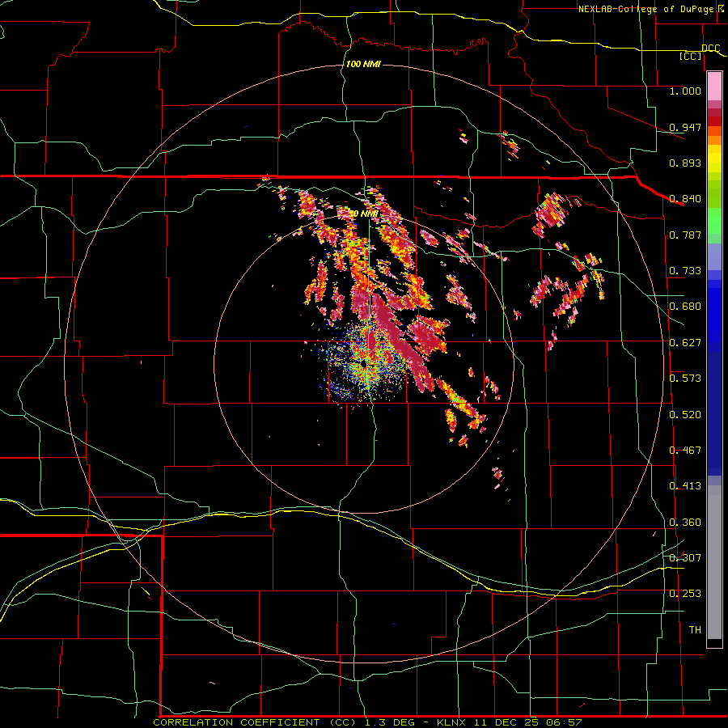Click the 0.520 scale value
Viewport: 728px width, 728px height.
tap(685, 414)
